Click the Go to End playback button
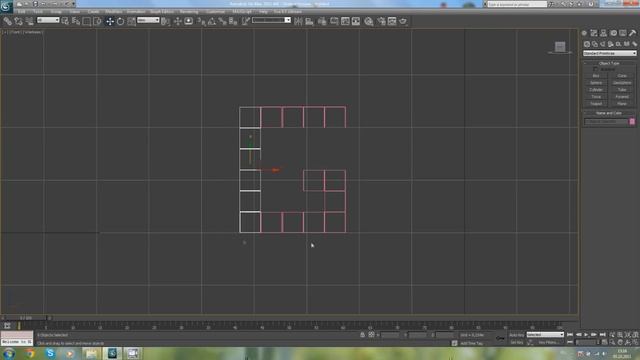Viewport: 640px width, 360px height. (602, 335)
